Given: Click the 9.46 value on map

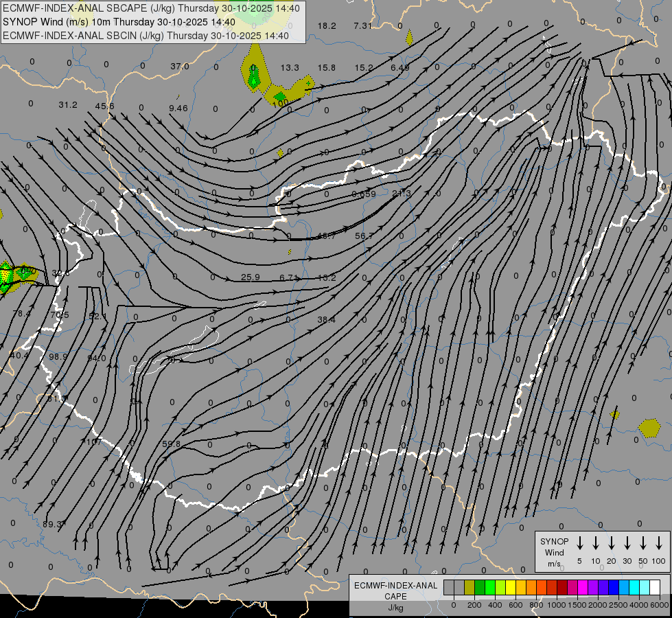Looking at the screenshot, I should 178,108.
